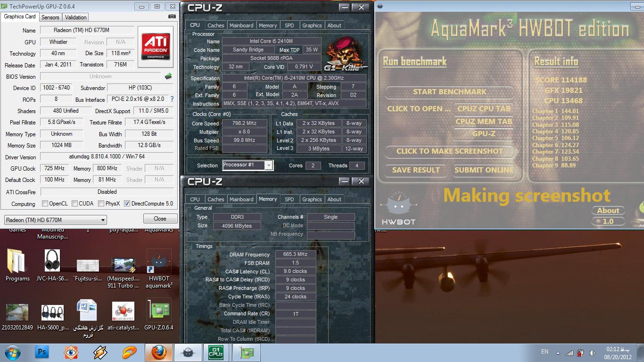Switch to Validation tab in GPU-Z
This screenshot has height=362, width=644.
point(76,17)
